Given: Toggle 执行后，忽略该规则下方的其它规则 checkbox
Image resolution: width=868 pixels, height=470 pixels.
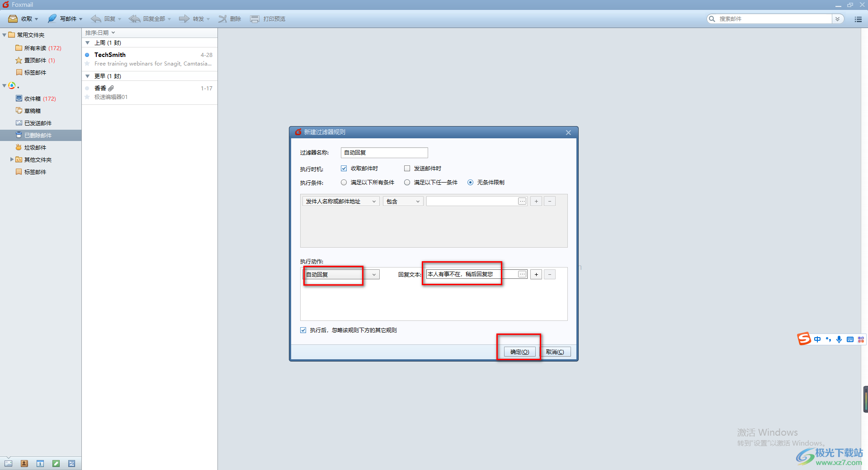Looking at the screenshot, I should click(x=303, y=330).
